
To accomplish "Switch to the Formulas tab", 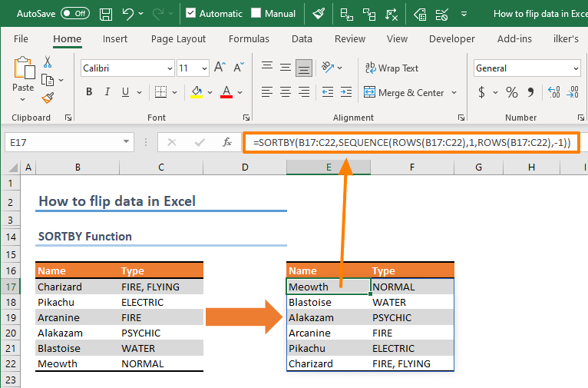I will [x=249, y=39].
